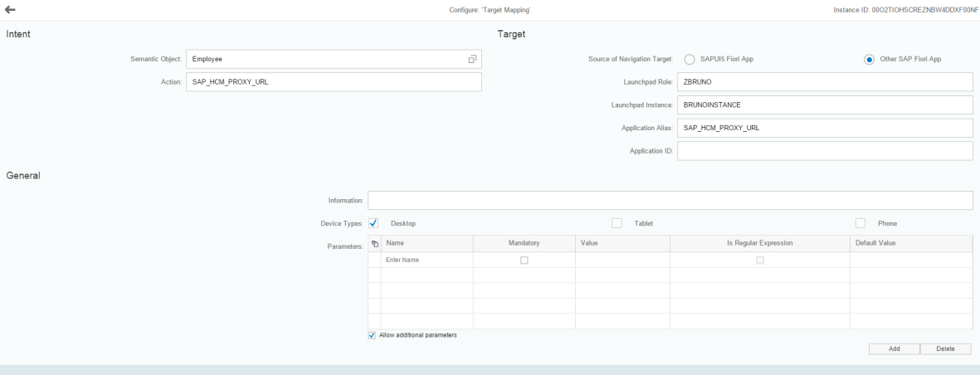Click the Launchpad Role field

pos(824,82)
